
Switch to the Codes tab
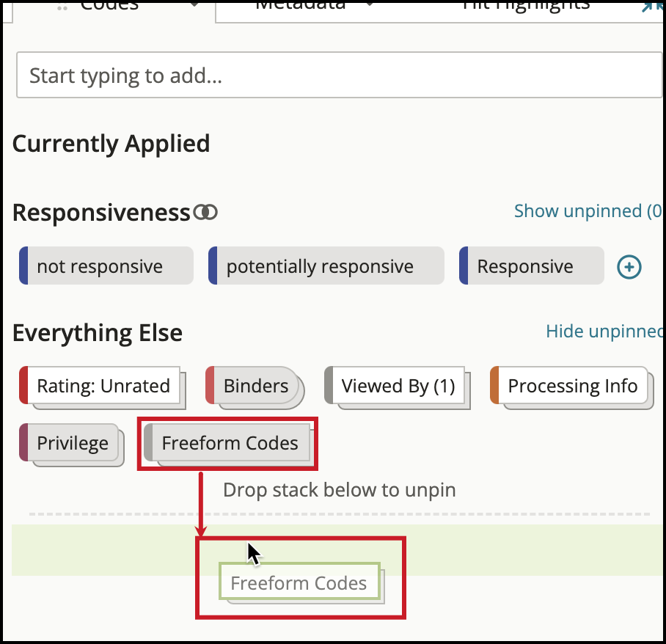click(109, 7)
